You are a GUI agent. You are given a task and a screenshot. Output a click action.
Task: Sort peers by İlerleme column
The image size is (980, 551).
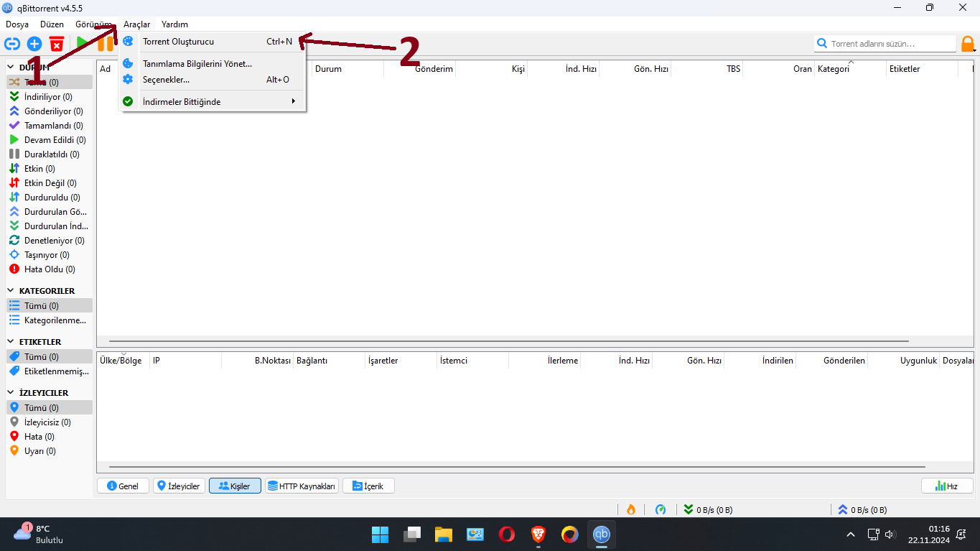coord(544,361)
